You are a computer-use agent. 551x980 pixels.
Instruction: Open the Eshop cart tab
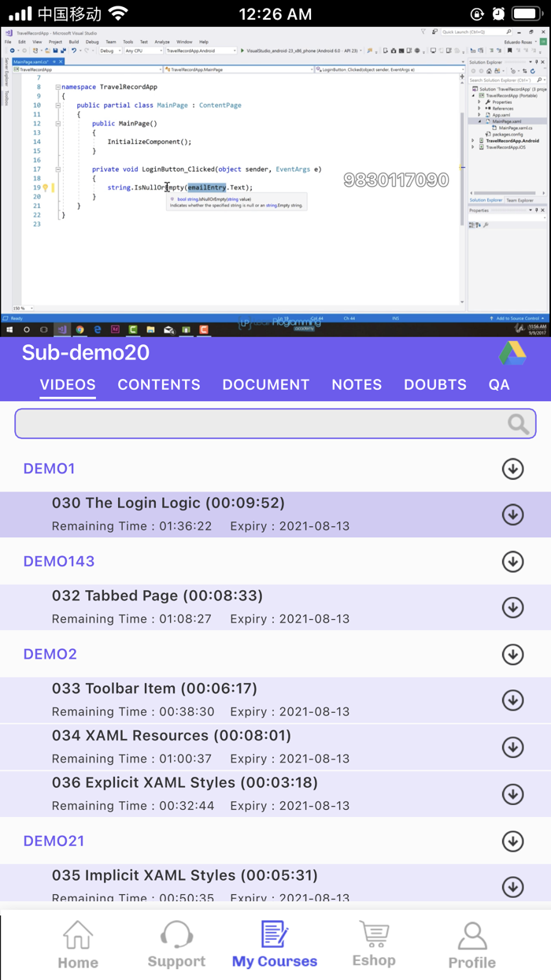[374, 945]
